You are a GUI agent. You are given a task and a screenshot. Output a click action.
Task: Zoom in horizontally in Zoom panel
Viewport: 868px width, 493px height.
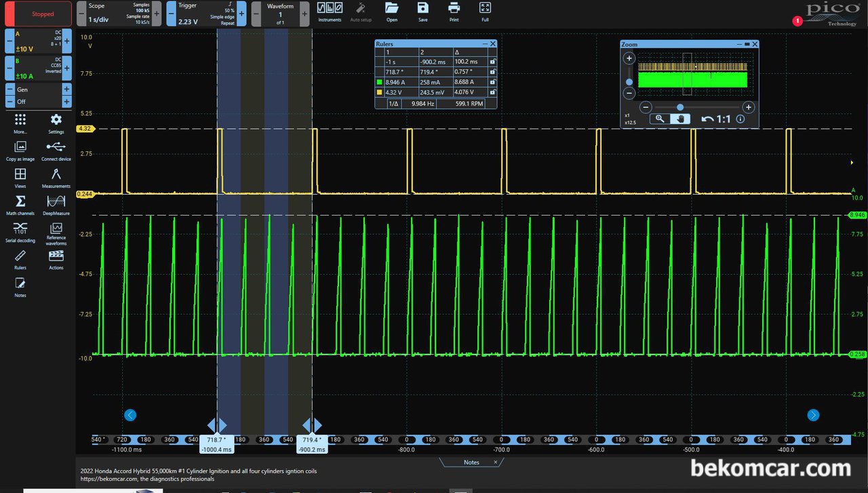pos(748,107)
